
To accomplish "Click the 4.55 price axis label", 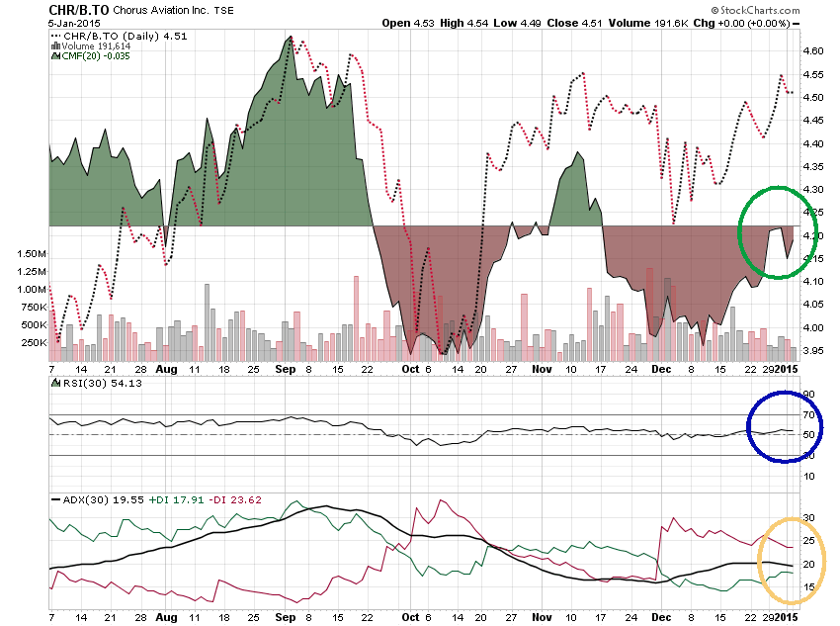I will coord(812,74).
